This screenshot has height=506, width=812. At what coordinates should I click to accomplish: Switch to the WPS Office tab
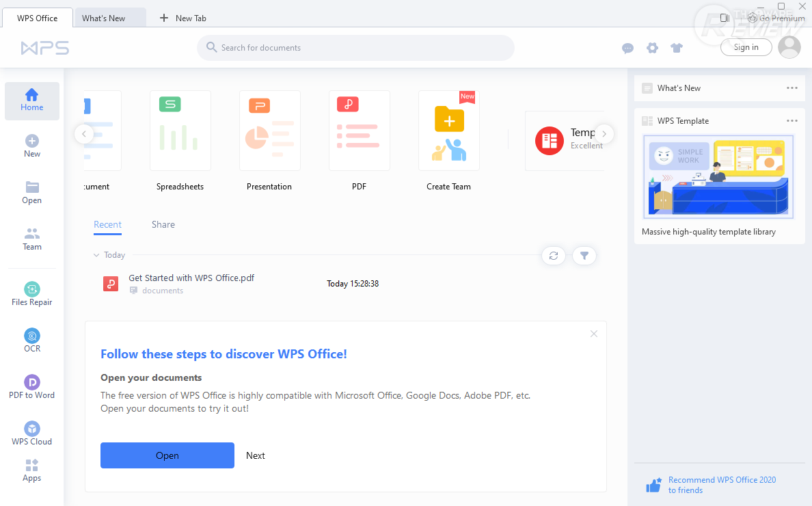point(38,18)
